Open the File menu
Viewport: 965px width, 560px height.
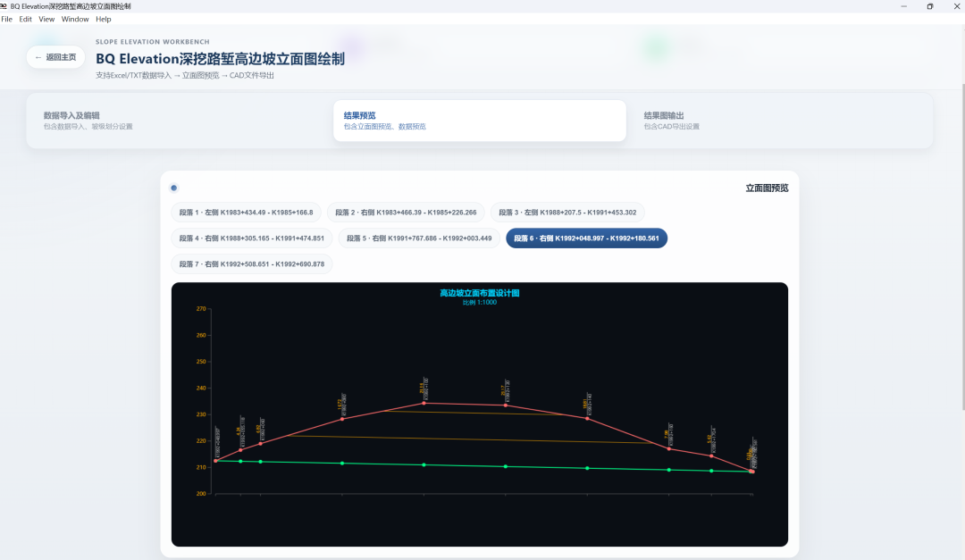(7, 19)
